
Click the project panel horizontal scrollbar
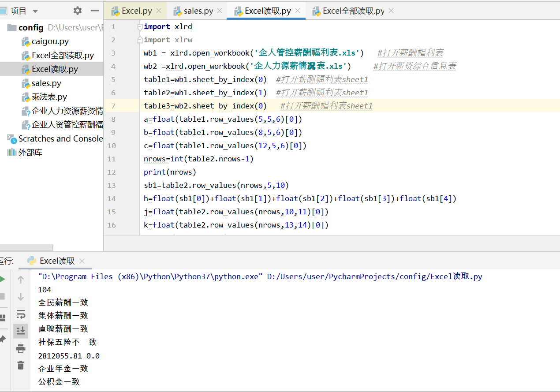26,247
